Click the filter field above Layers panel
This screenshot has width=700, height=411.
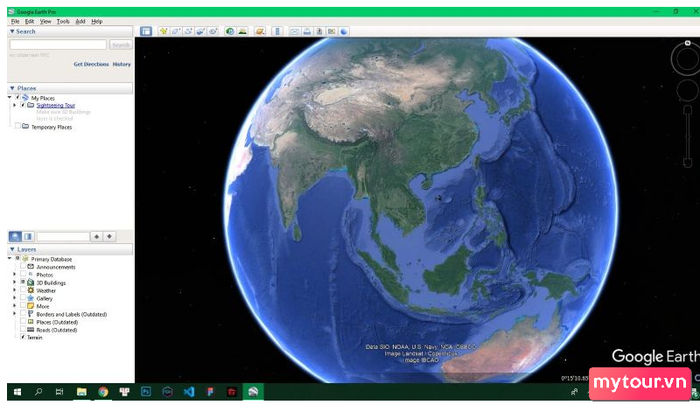[x=63, y=237]
